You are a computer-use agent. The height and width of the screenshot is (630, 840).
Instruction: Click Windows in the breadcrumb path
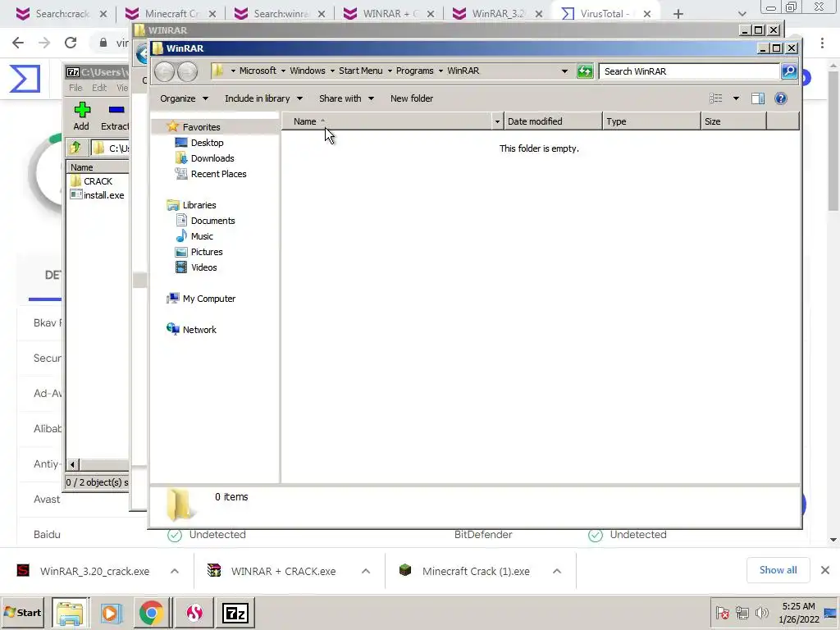[x=308, y=71]
